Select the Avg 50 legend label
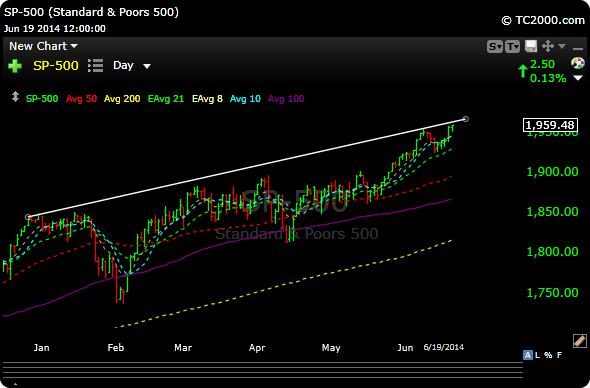 coord(81,99)
